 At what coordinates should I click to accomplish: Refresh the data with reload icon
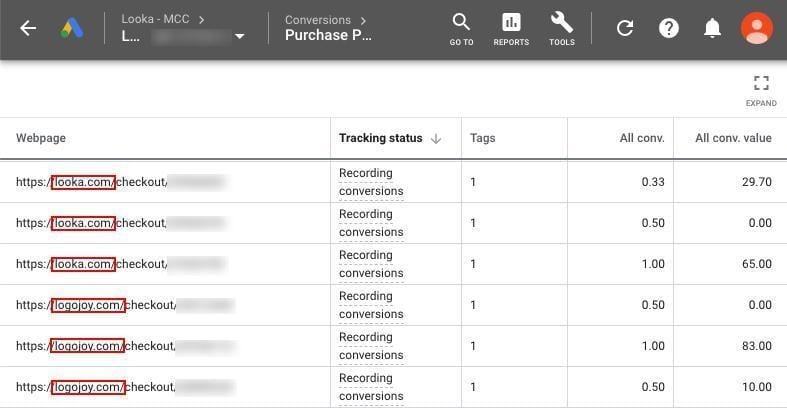[x=625, y=28]
